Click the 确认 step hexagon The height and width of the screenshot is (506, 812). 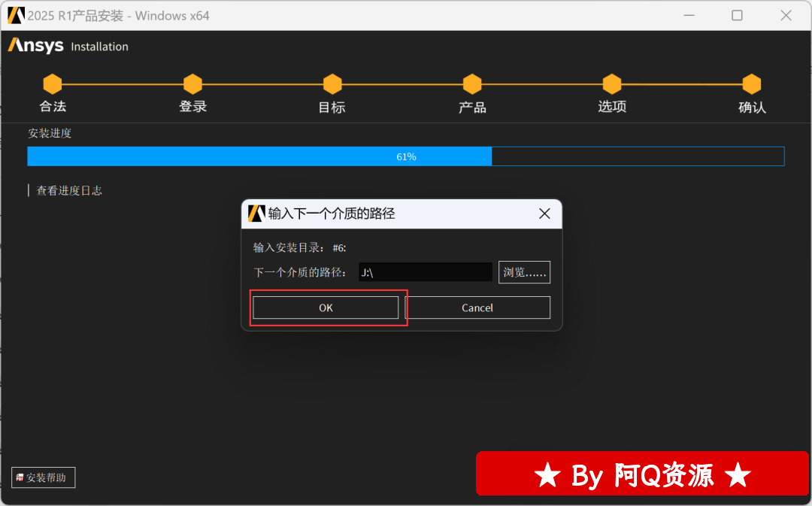pos(752,84)
